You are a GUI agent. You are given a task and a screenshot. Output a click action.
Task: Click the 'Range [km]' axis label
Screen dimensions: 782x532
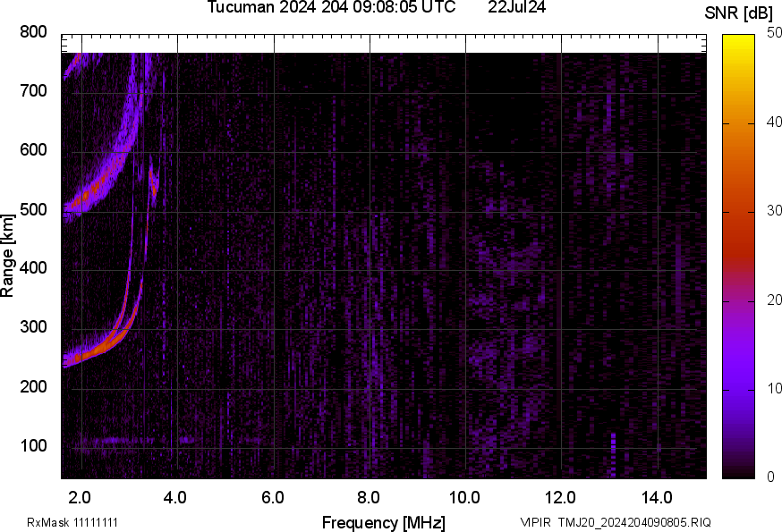[7, 256]
